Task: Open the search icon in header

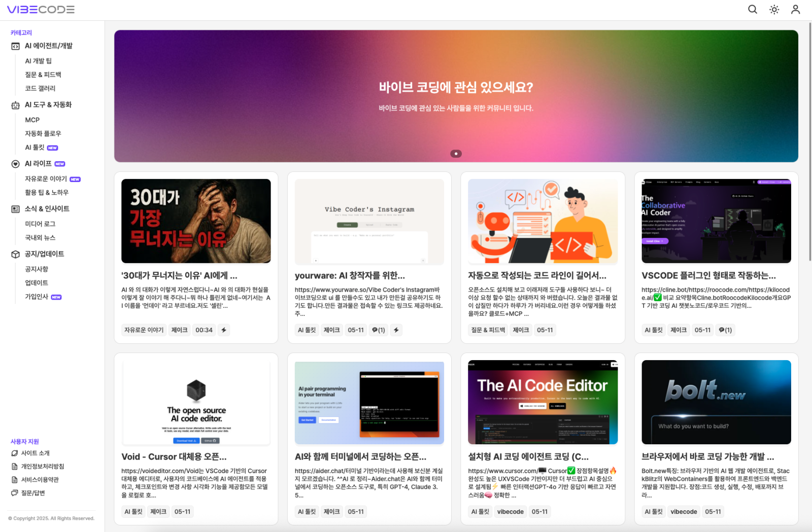Action: click(753, 9)
